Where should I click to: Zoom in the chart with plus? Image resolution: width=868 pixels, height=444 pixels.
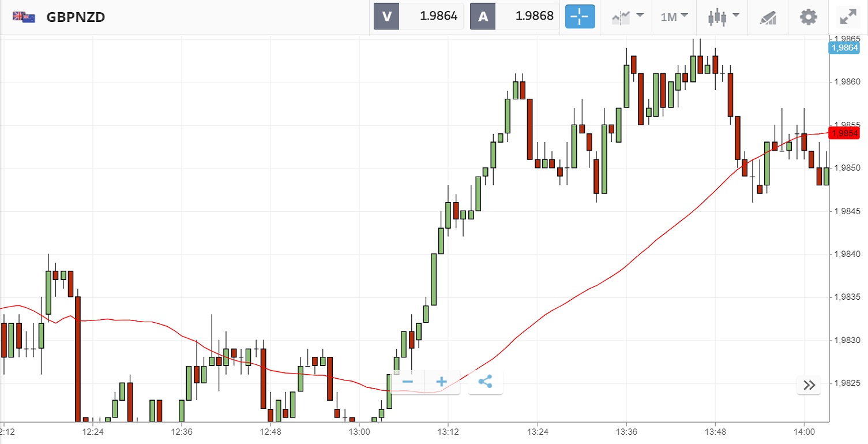[442, 382]
